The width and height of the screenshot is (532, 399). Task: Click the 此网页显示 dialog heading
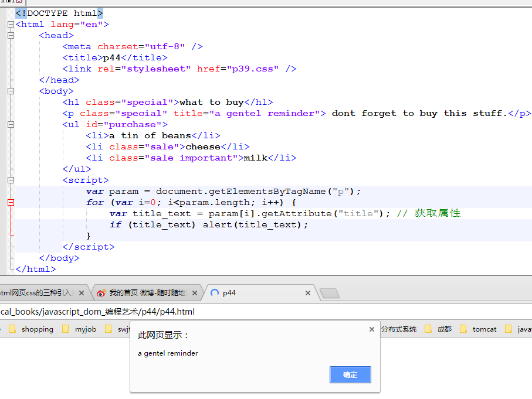pos(163,335)
